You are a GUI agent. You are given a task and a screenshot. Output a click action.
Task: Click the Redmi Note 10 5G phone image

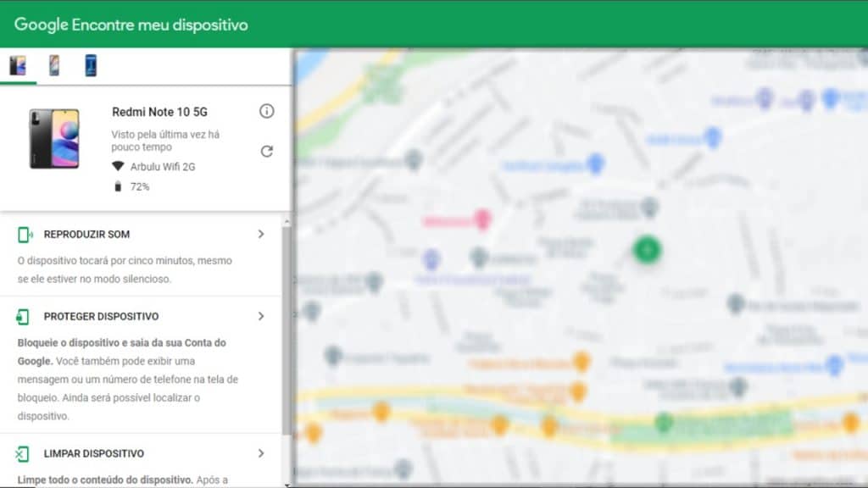tap(54, 138)
